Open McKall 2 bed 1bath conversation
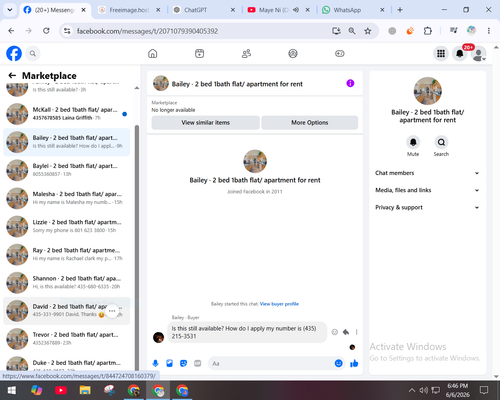 tap(67, 114)
